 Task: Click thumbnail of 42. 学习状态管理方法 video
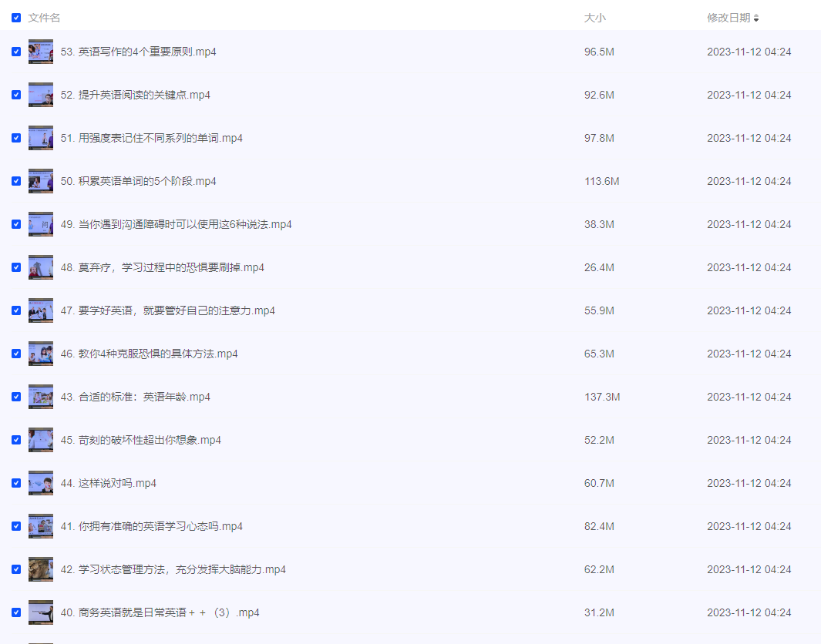41,569
